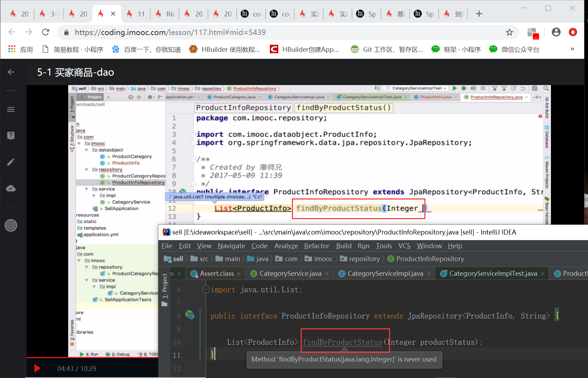Click Chrome's forward navigation arrow

(29, 32)
